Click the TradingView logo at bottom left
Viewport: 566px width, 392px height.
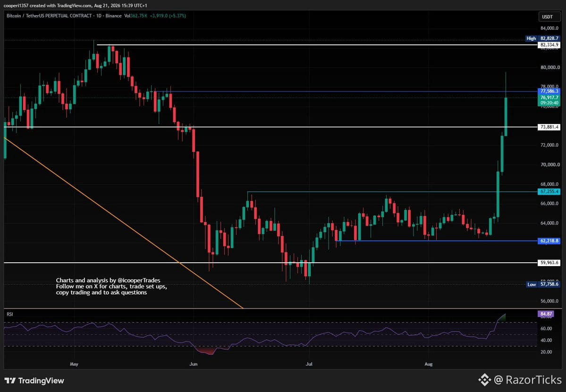34,381
